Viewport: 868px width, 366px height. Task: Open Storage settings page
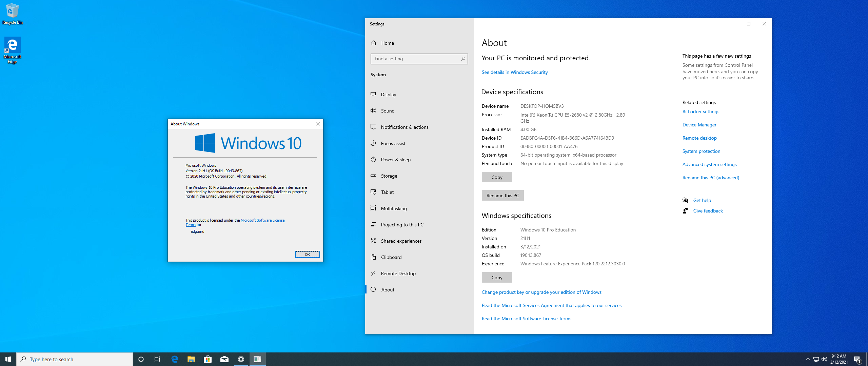(x=419, y=176)
